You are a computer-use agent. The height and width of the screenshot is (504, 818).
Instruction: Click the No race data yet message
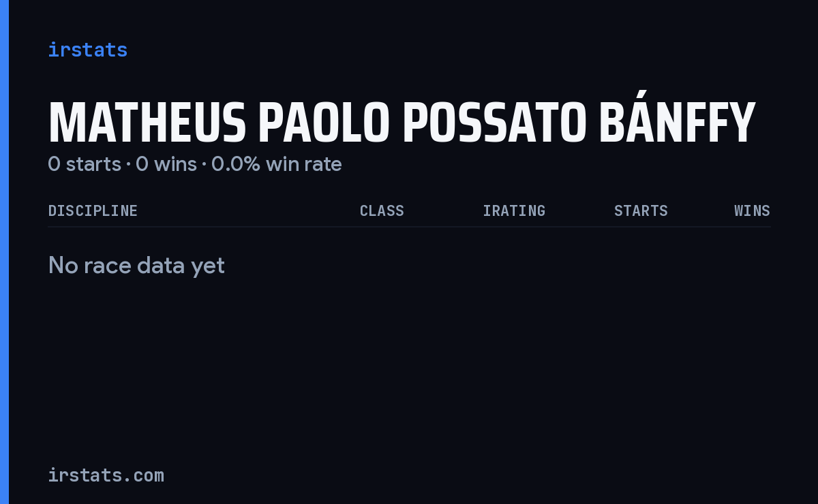tap(136, 265)
